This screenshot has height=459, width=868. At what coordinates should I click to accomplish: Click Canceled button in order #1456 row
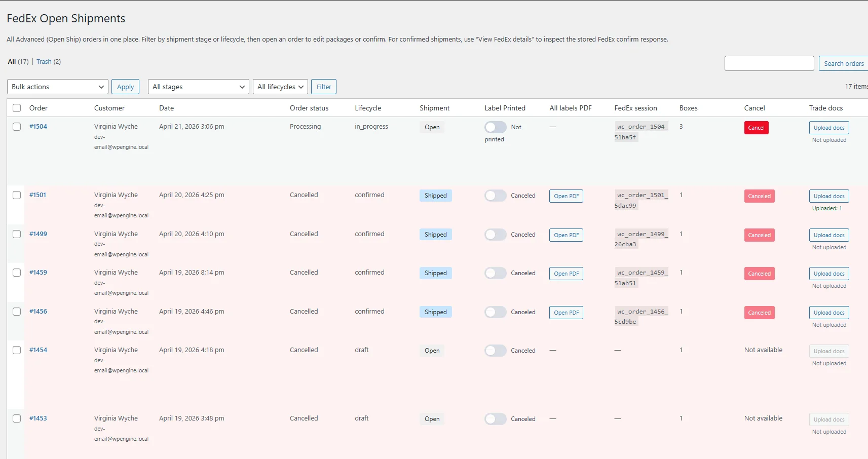point(760,313)
